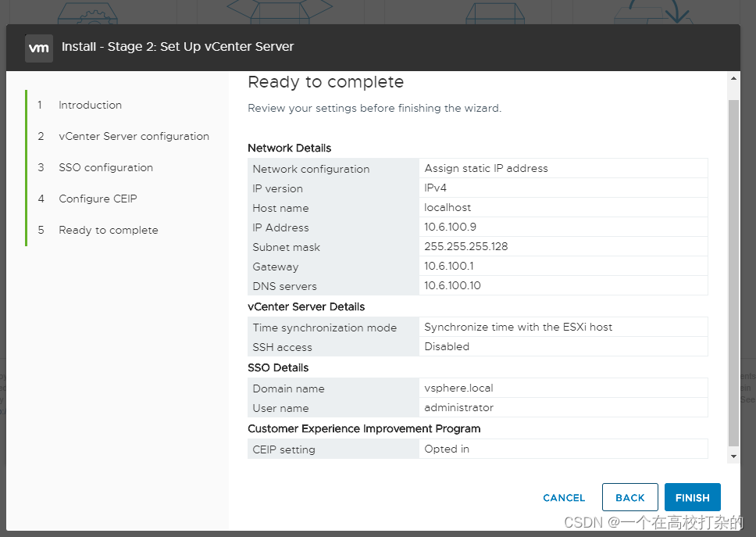Click the vertical scrollbar thumb

[x=733, y=266]
